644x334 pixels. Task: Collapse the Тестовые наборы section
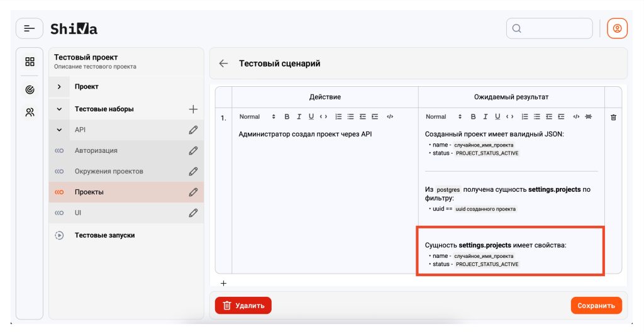pos(59,109)
